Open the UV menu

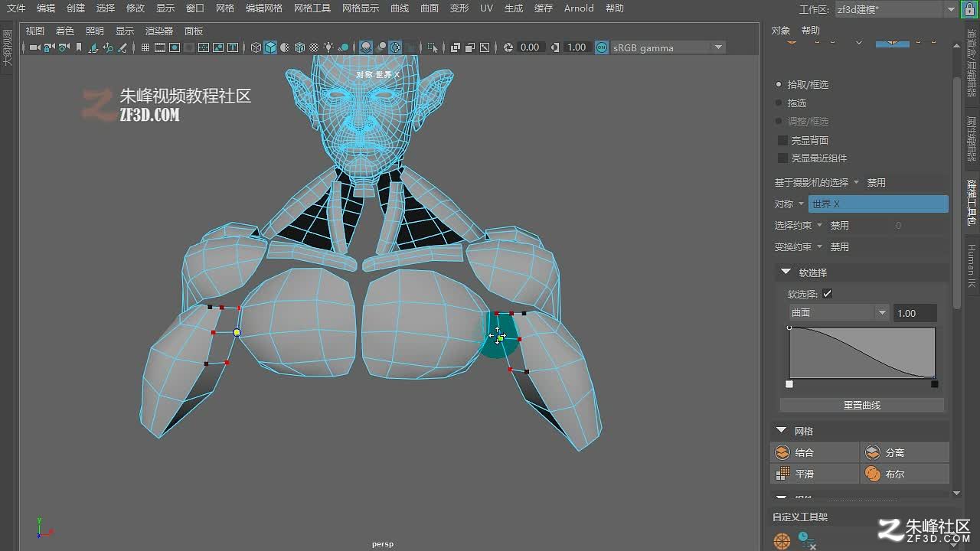(x=486, y=8)
